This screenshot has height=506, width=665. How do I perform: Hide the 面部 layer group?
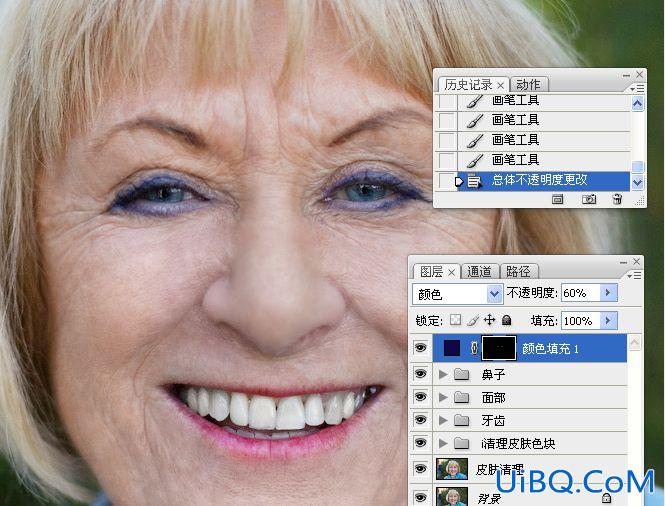(420, 397)
